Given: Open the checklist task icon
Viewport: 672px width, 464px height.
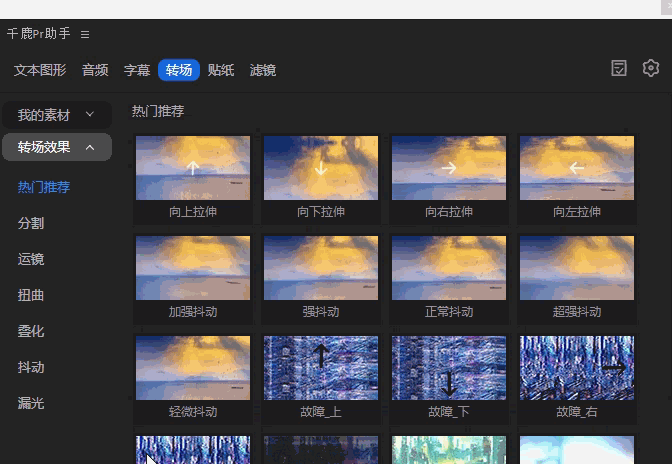Looking at the screenshot, I should coord(619,68).
